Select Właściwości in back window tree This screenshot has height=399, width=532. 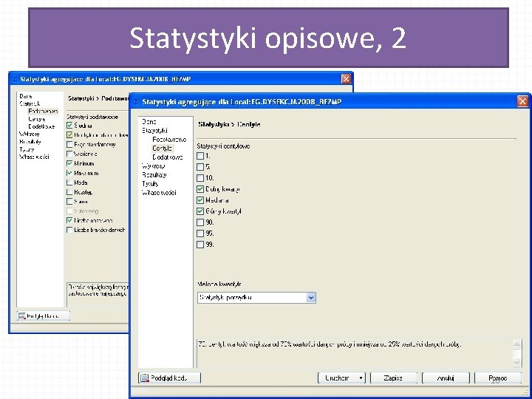(x=34, y=157)
